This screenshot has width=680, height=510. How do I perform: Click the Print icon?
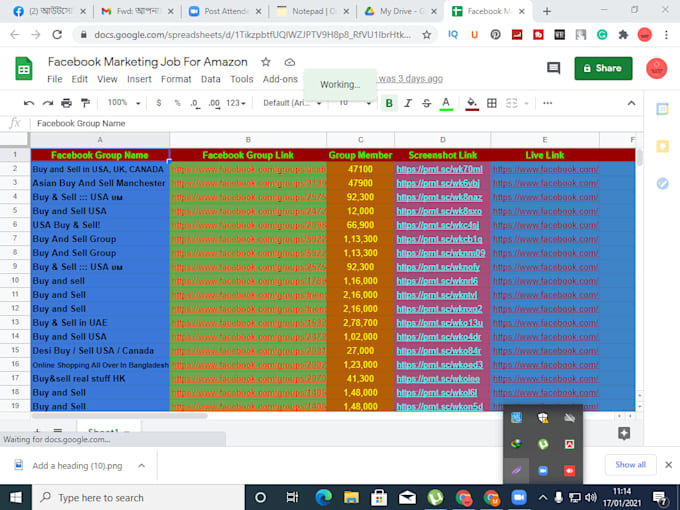click(x=66, y=103)
